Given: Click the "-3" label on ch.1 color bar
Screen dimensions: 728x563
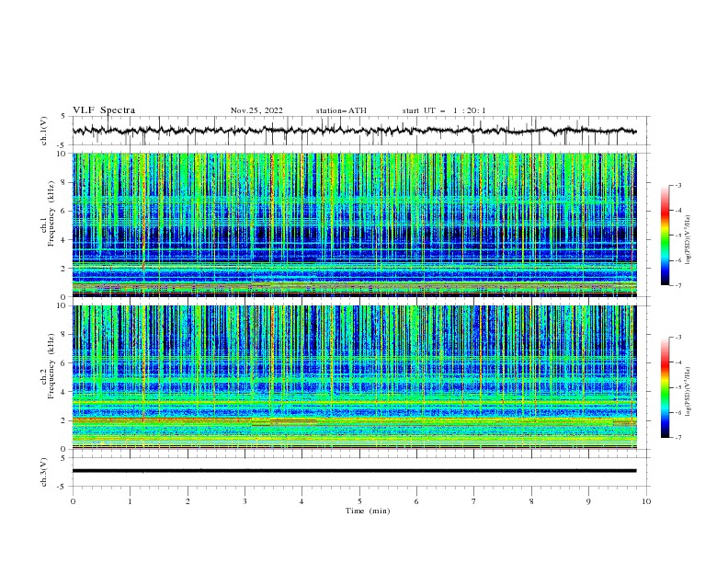Looking at the screenshot, I should coord(677,185).
